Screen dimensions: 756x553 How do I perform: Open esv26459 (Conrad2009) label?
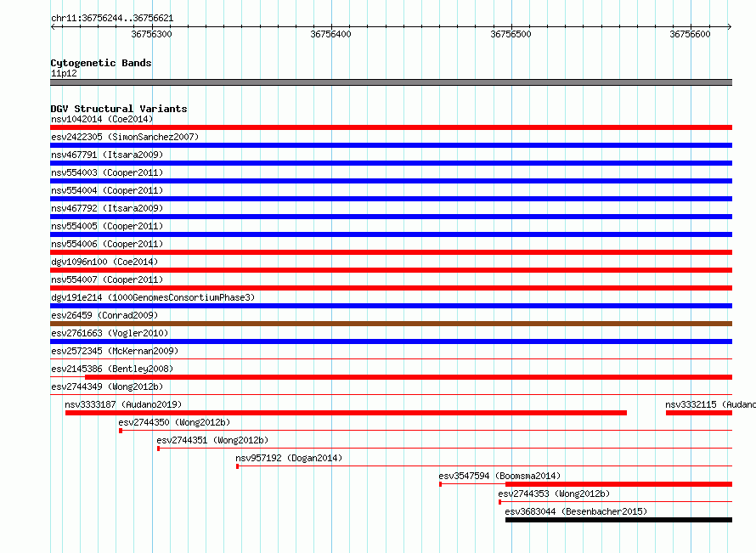pos(104,315)
